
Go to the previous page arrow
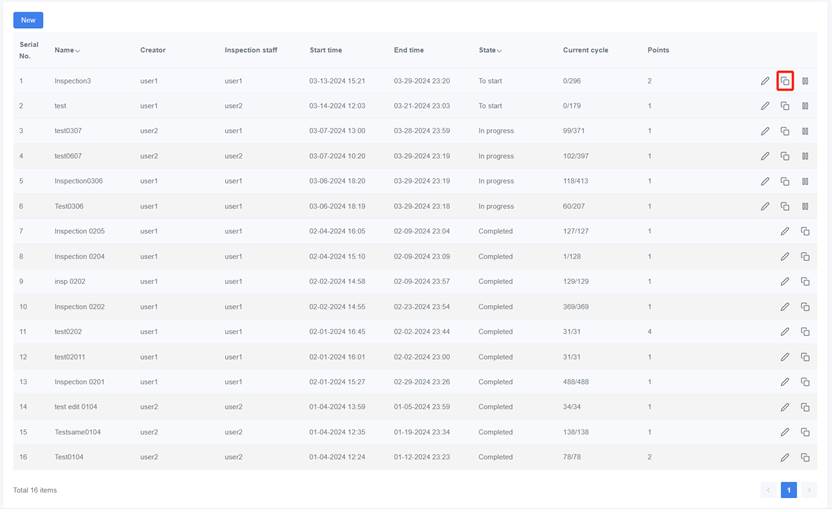click(x=768, y=490)
